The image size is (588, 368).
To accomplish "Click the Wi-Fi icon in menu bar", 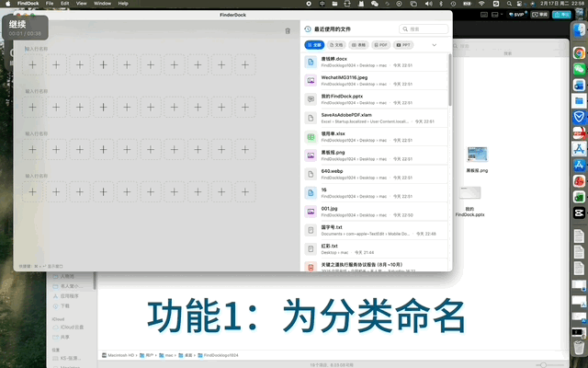I will (x=481, y=4).
